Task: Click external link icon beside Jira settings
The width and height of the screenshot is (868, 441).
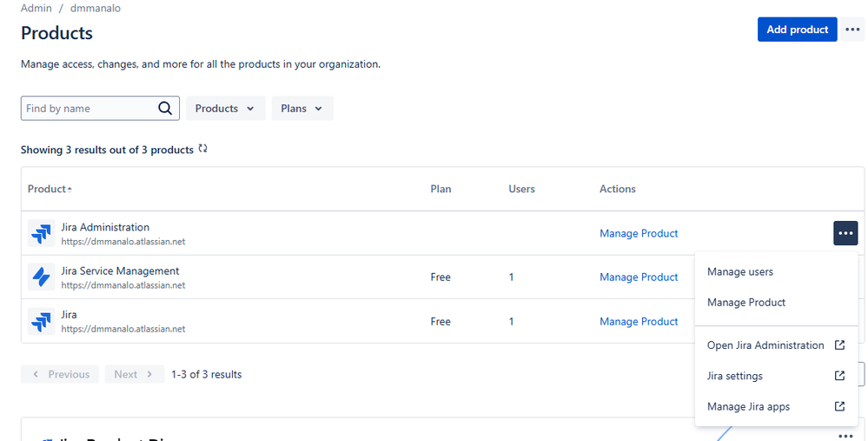Action: tap(839, 376)
